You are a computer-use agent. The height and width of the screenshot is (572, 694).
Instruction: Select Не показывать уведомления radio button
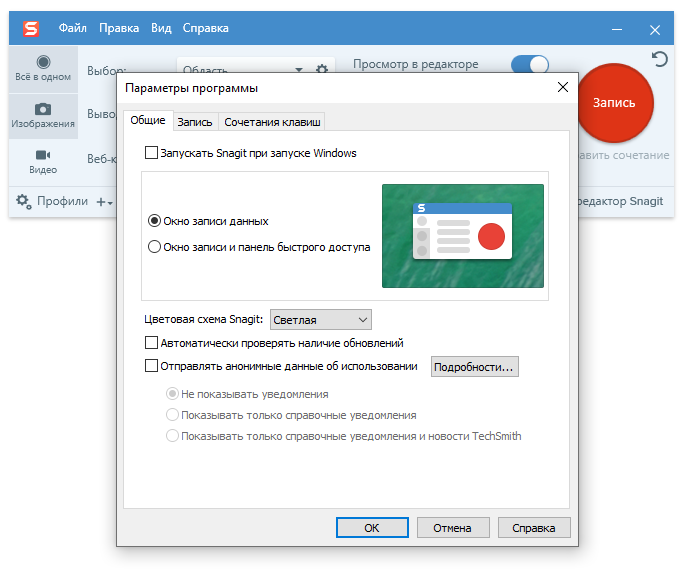coord(172,394)
